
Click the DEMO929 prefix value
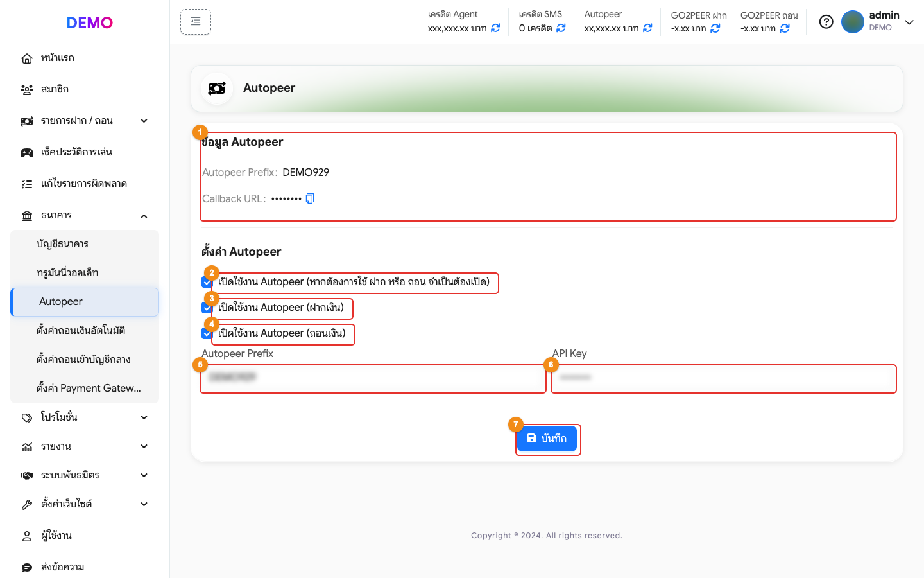tap(306, 172)
